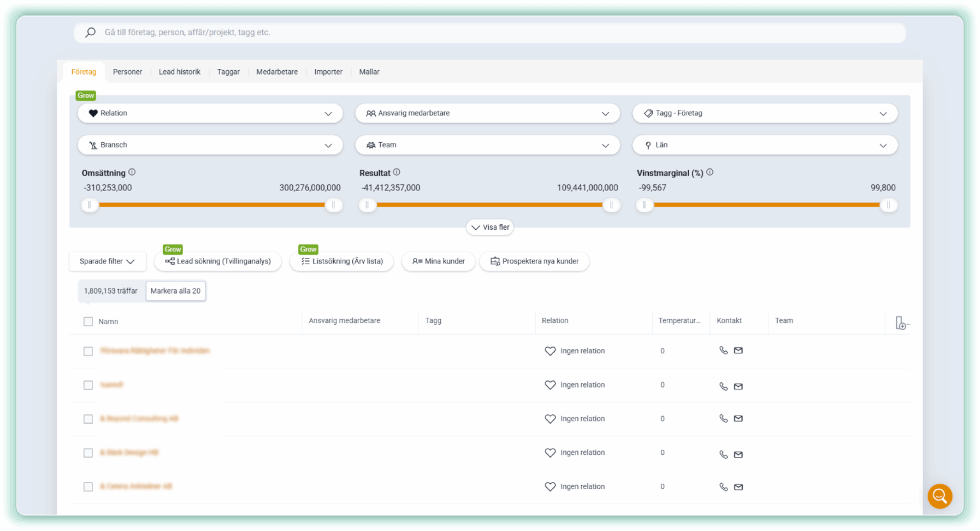Viewport: 980px width, 531px height.
Task: Click the add column icon in table header
Action: 901,323
